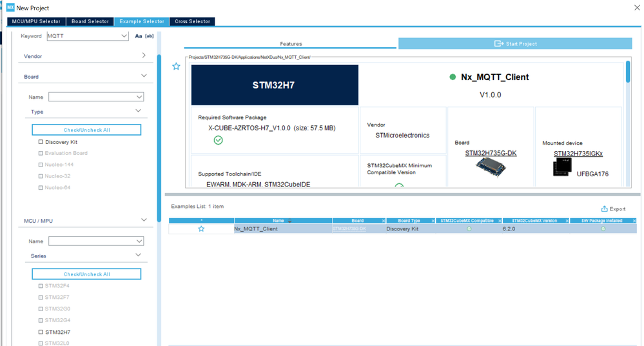Collapse the Series subsection
Image resolution: width=644 pixels, height=346 pixels.
(x=139, y=255)
